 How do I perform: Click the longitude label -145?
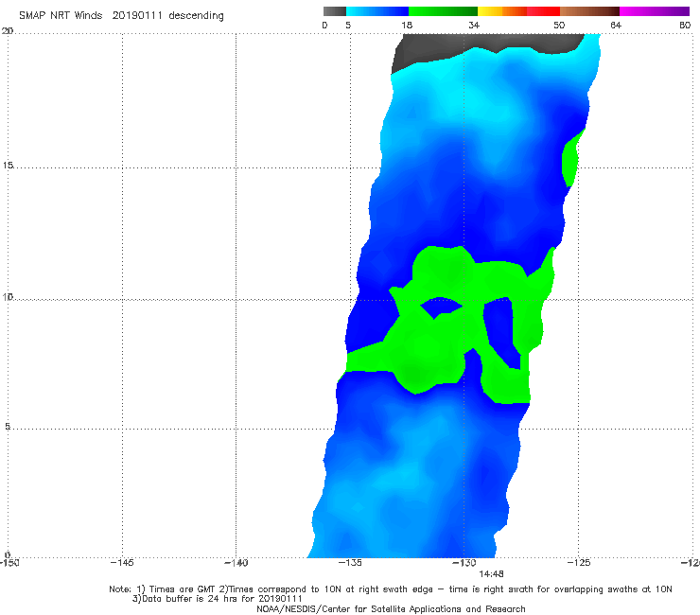pos(122,562)
